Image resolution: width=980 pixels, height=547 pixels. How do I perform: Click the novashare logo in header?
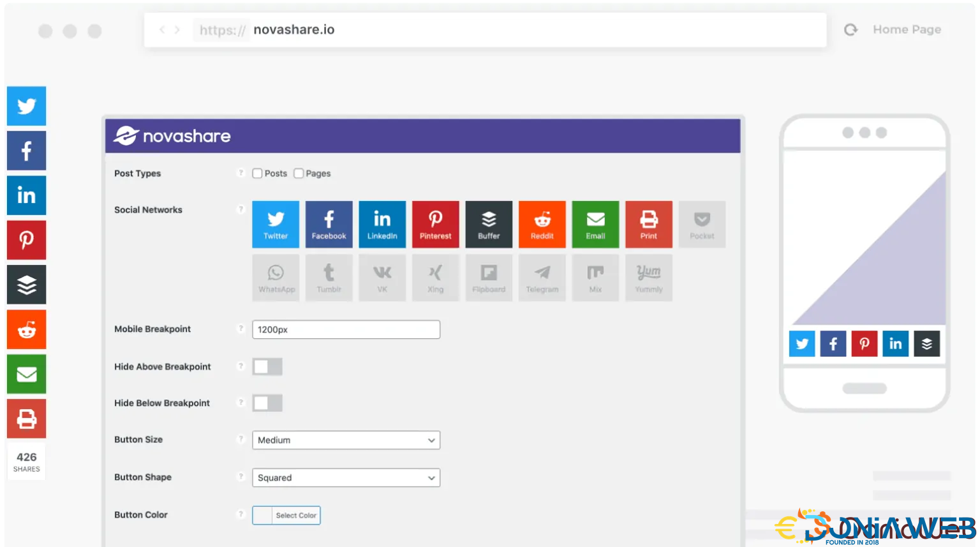pyautogui.click(x=172, y=136)
